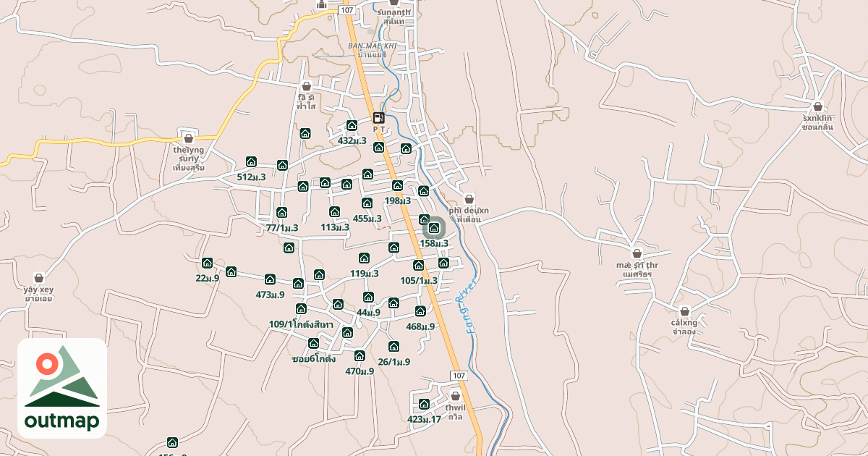Click the house marker labeled 455ม.3
This screenshot has height=456, width=868.
coord(367,203)
